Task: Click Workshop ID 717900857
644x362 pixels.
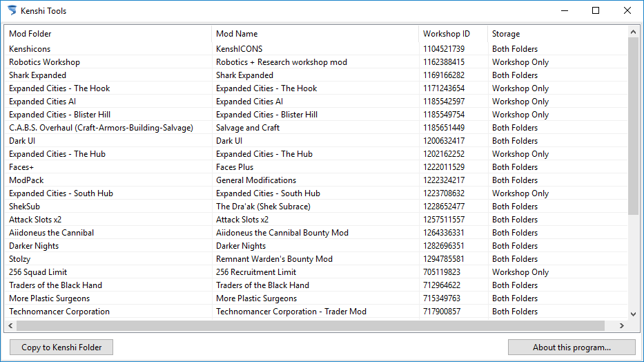Action: point(442,312)
